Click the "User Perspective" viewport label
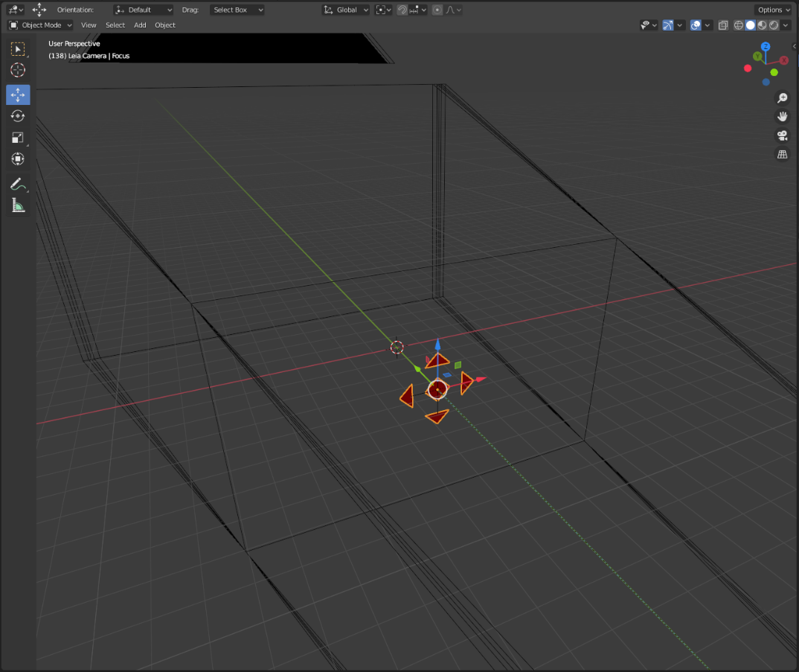This screenshot has height=672, width=799. [74, 44]
